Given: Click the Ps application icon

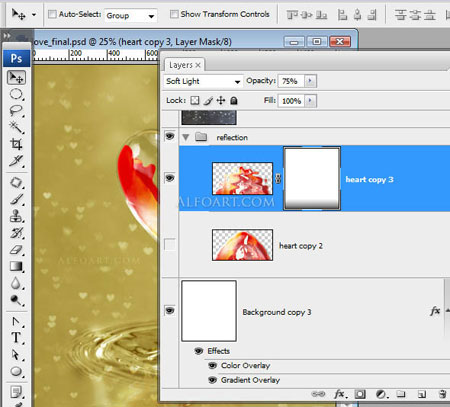Looking at the screenshot, I should click(x=16, y=59).
